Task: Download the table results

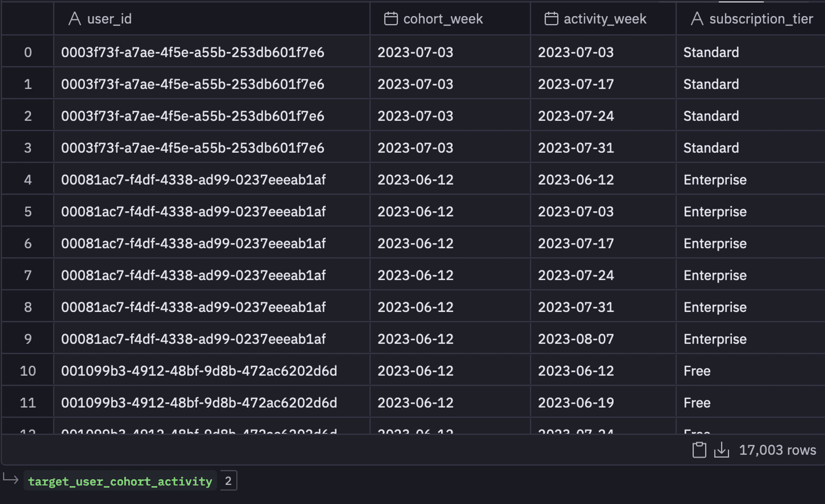Action: pos(721,450)
